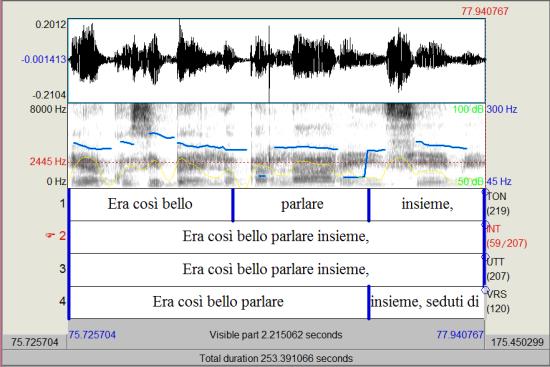Select 'Era così bello parlare' in tier 4
Image resolution: width=550 pixels, height=367 pixels.
coord(218,302)
